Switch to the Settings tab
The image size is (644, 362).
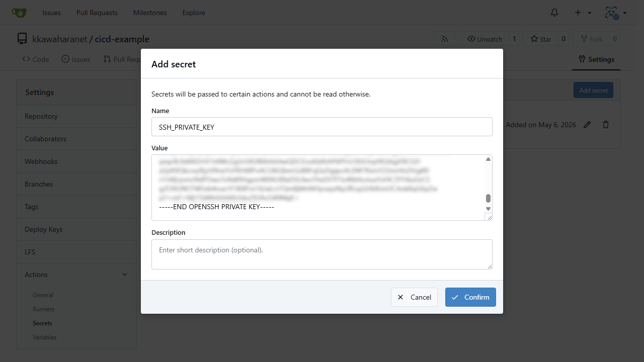(x=596, y=59)
